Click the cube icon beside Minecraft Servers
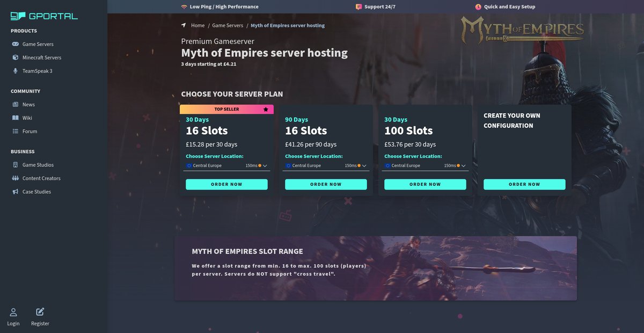The image size is (644, 333). tap(16, 57)
